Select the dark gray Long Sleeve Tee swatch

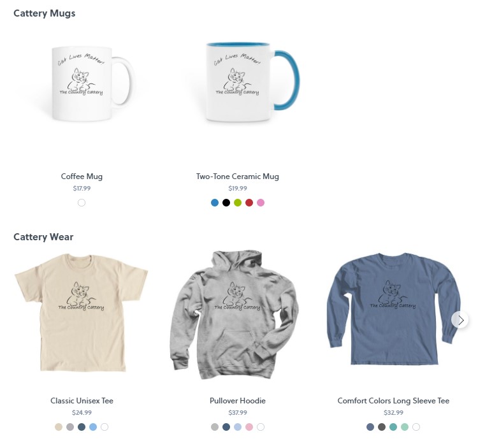click(382, 427)
